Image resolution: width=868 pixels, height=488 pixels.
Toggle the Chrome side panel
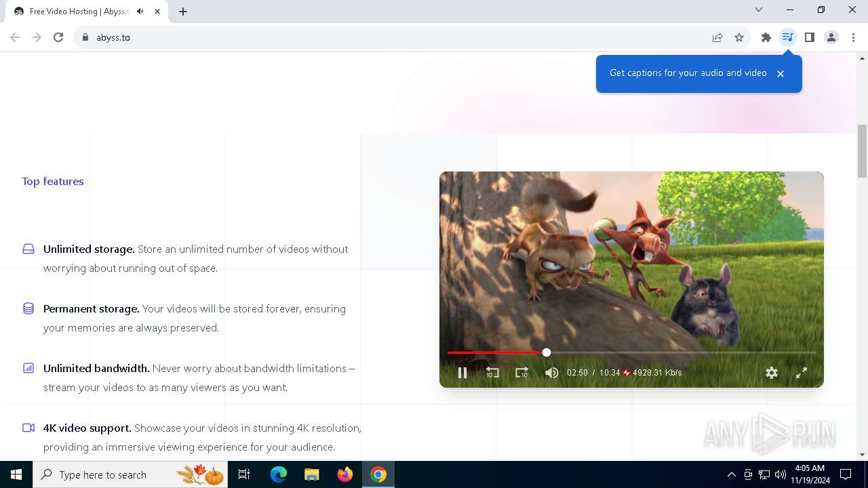[x=810, y=37]
